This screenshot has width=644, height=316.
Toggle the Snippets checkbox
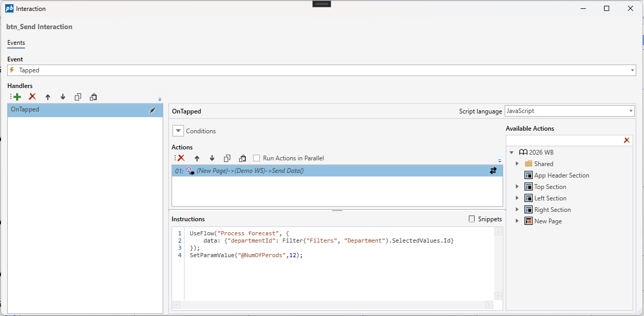[472, 219]
